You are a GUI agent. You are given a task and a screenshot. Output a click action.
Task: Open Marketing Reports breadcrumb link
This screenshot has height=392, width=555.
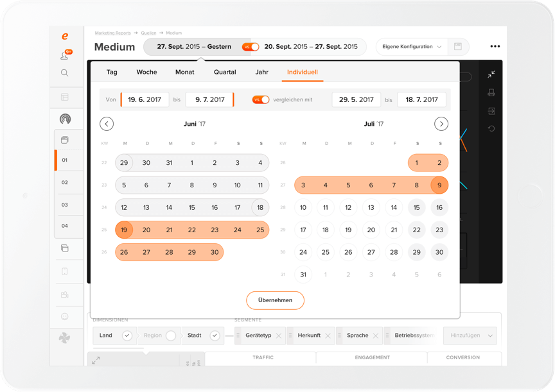pos(112,33)
